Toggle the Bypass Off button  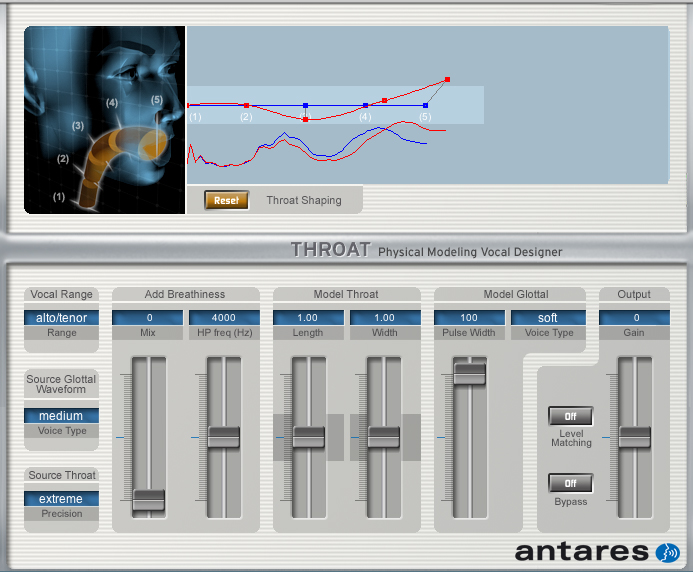[x=570, y=483]
